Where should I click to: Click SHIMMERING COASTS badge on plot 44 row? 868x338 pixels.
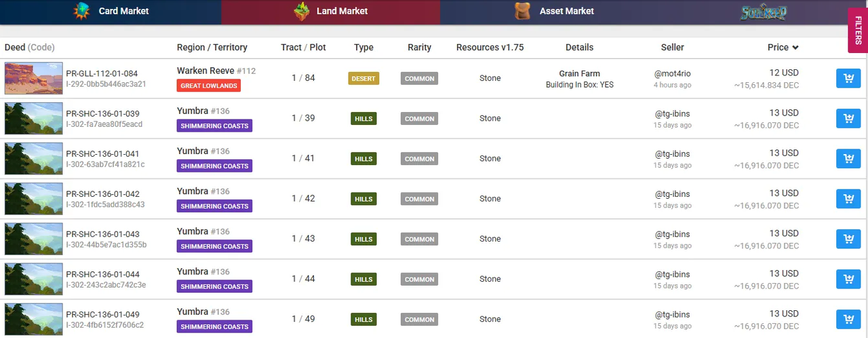(x=214, y=286)
